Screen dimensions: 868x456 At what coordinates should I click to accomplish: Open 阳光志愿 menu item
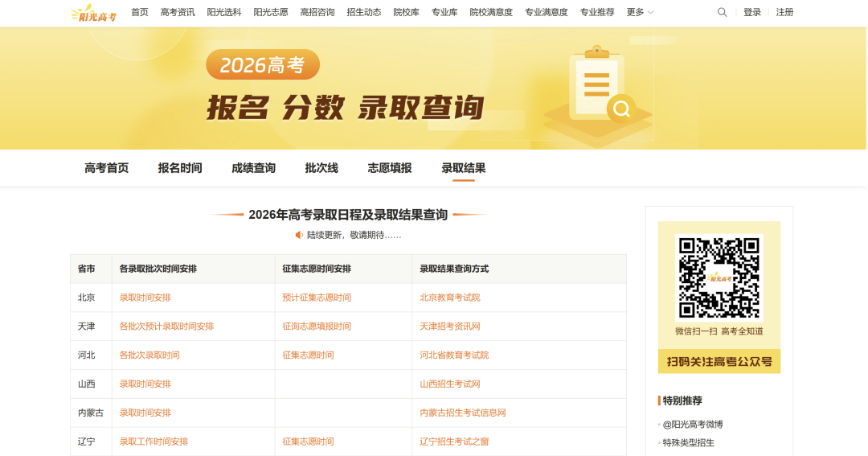point(271,12)
